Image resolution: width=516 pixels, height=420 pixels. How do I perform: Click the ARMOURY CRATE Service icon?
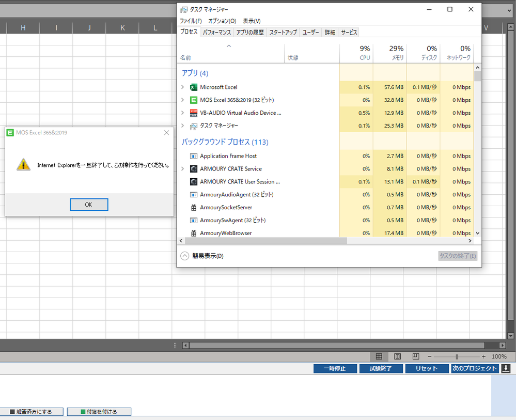pyautogui.click(x=194, y=169)
